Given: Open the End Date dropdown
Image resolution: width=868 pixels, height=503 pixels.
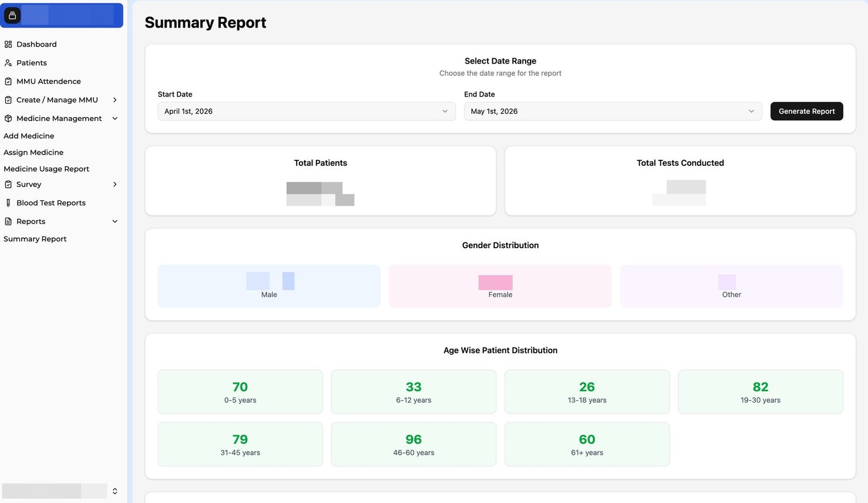Looking at the screenshot, I should tap(613, 111).
